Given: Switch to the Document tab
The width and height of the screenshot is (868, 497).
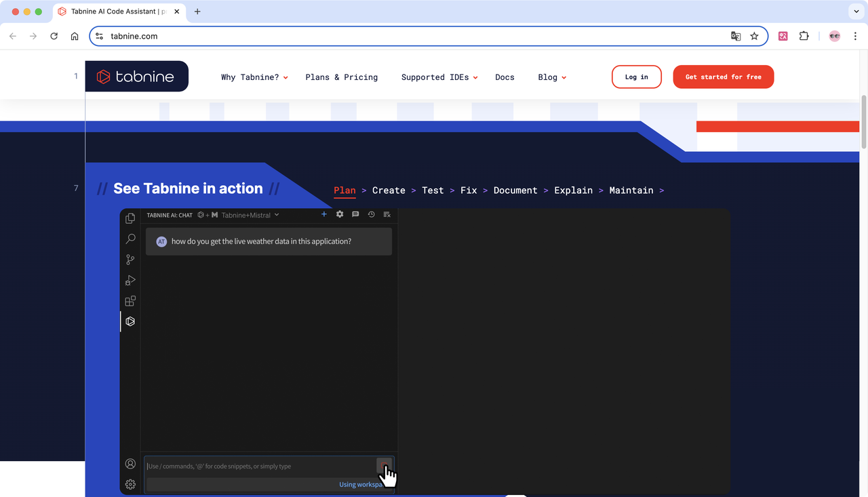Looking at the screenshot, I should [x=515, y=191].
